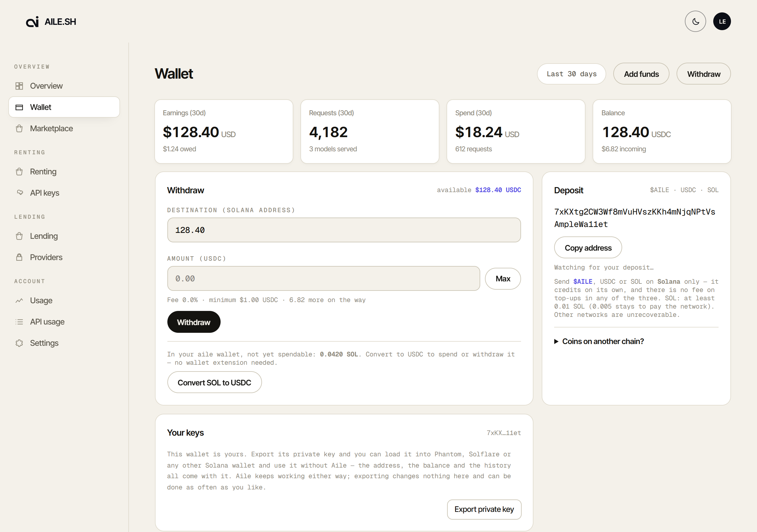Open the Overview page label
Viewport: 757px width, 532px height.
click(46, 86)
